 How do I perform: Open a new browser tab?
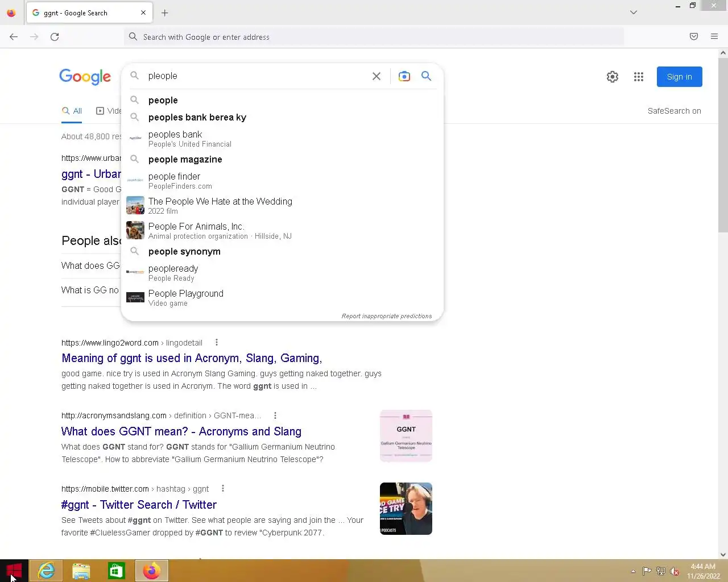click(x=165, y=13)
